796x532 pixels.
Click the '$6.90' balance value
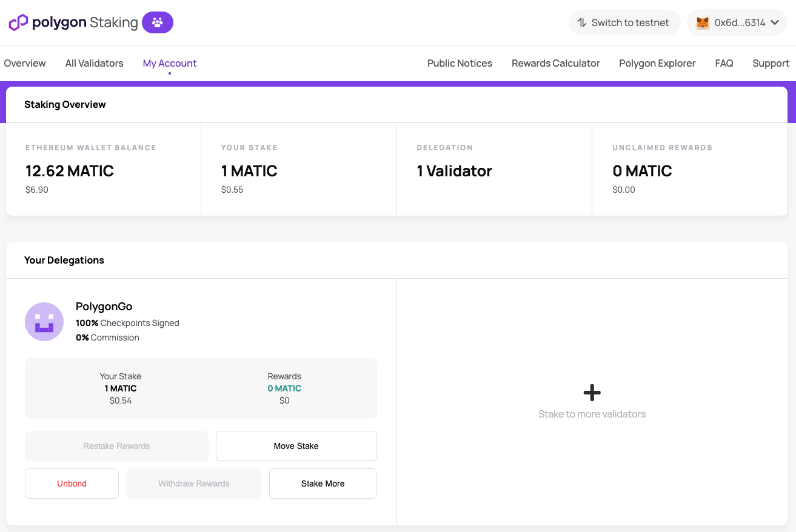point(37,190)
